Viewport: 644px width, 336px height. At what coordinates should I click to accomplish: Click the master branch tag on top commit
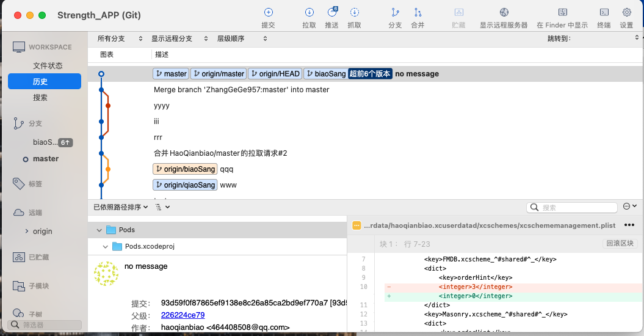(171, 74)
